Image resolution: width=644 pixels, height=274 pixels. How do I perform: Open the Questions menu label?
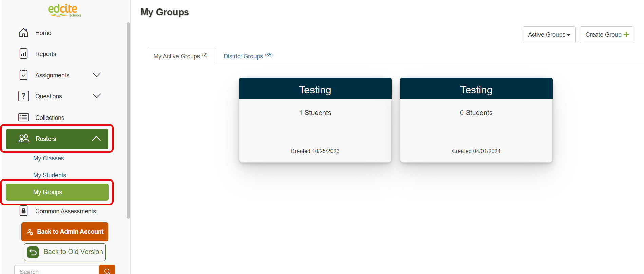[x=49, y=96]
